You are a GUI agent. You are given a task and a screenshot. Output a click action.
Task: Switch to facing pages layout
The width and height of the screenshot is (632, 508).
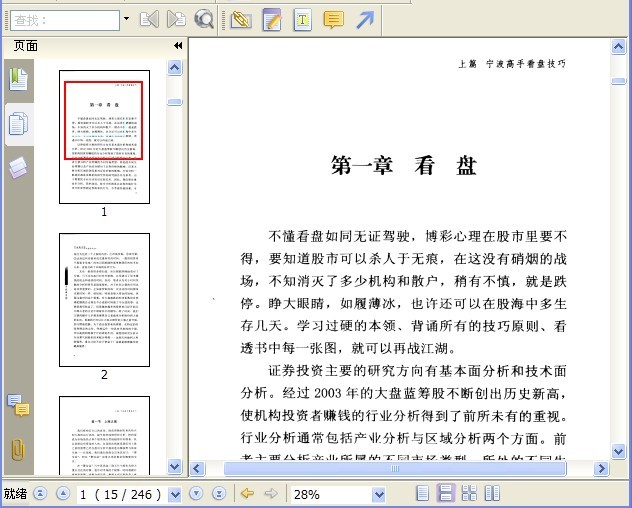[x=492, y=493]
